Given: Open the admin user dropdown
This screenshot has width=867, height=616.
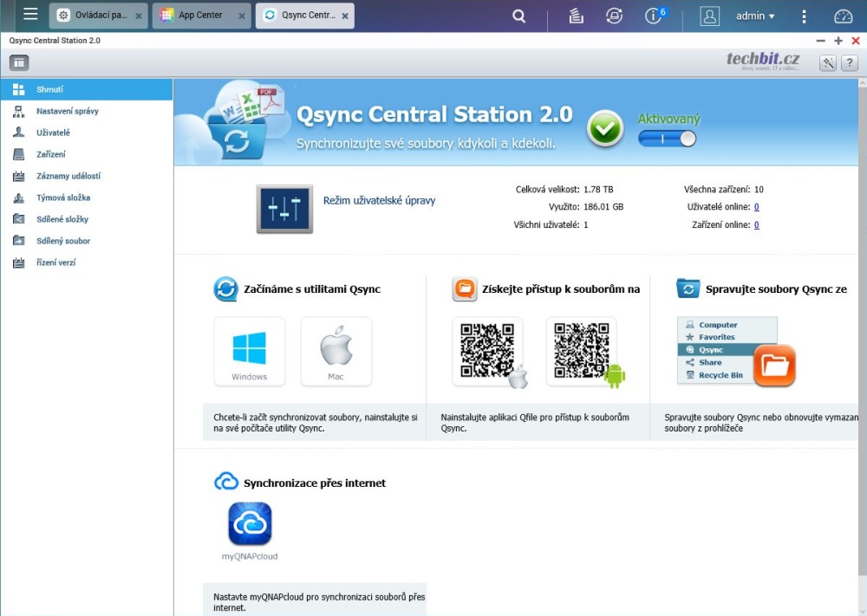Looking at the screenshot, I should point(754,16).
